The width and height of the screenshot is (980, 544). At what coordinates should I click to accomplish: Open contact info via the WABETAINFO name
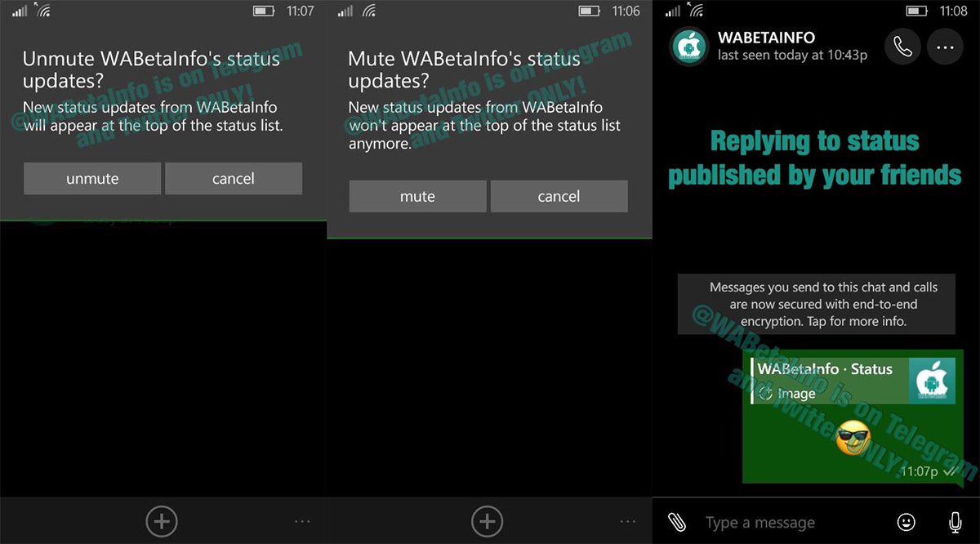coord(766,38)
